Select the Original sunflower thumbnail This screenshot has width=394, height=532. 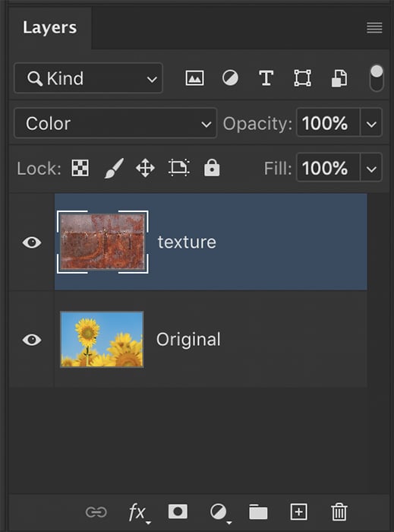point(102,339)
